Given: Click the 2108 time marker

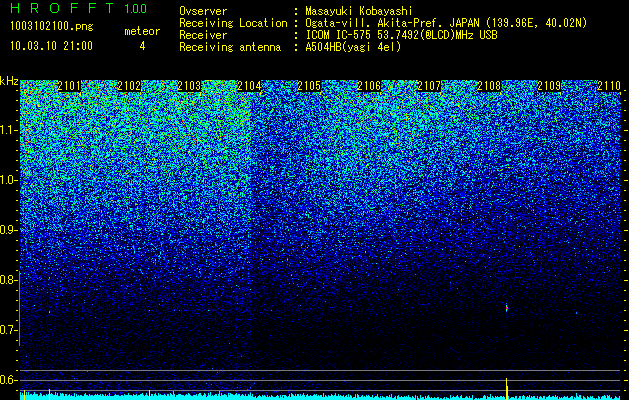Looking at the screenshot, I should [489, 86].
